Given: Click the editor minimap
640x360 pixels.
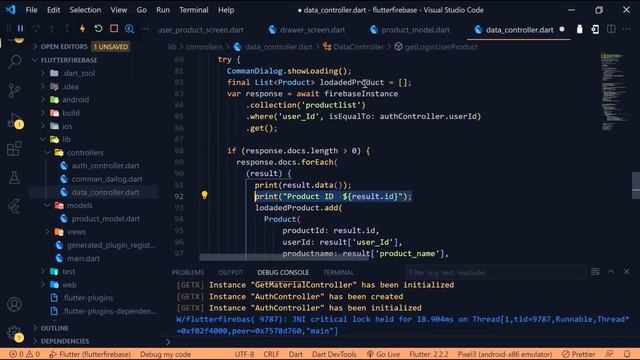Looking at the screenshot, I should 614,92.
